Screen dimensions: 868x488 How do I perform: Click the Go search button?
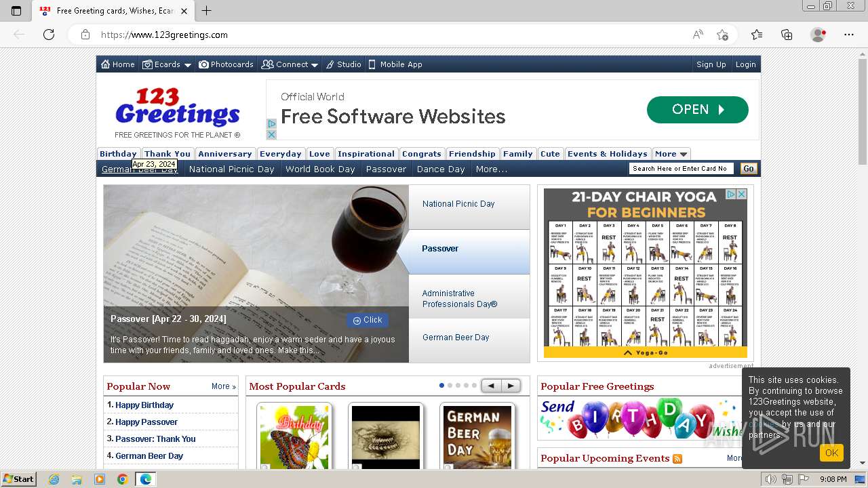pos(749,169)
